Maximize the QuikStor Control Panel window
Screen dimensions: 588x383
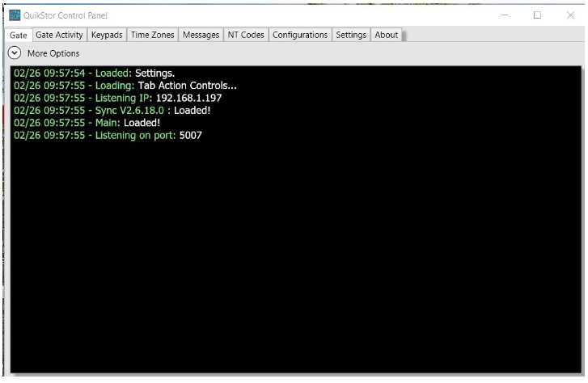pos(537,15)
